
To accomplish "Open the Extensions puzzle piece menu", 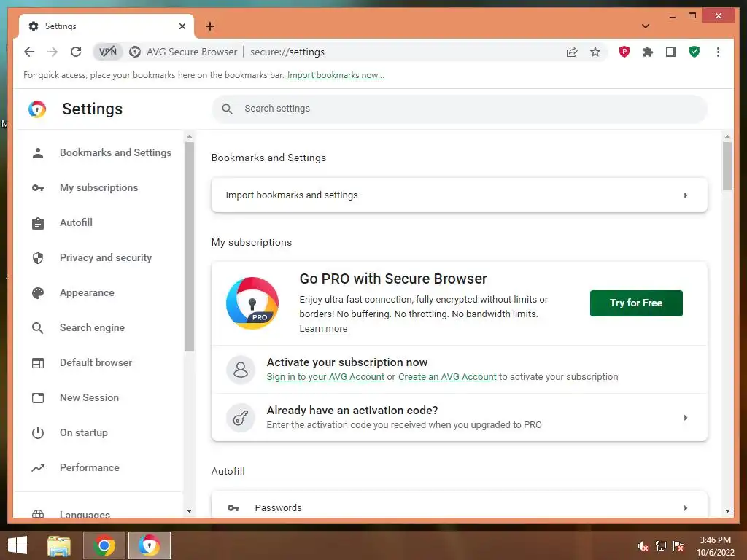I will 648,52.
